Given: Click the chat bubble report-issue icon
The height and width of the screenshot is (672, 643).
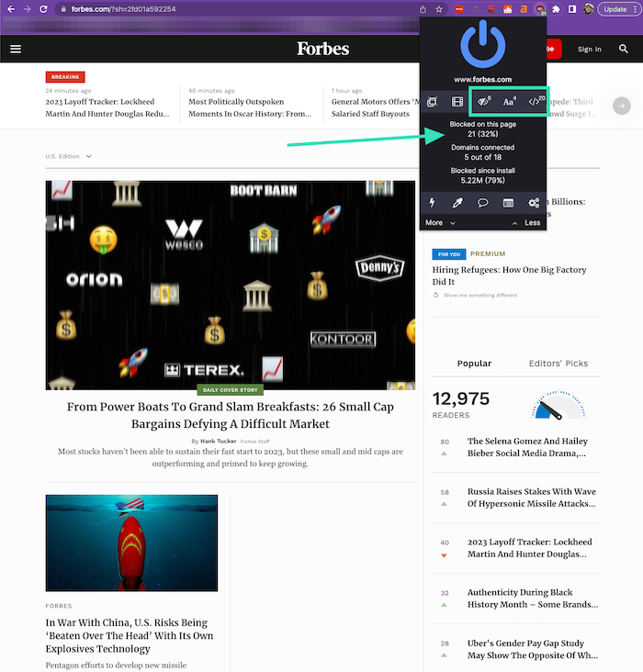Looking at the screenshot, I should pyautogui.click(x=482, y=203).
